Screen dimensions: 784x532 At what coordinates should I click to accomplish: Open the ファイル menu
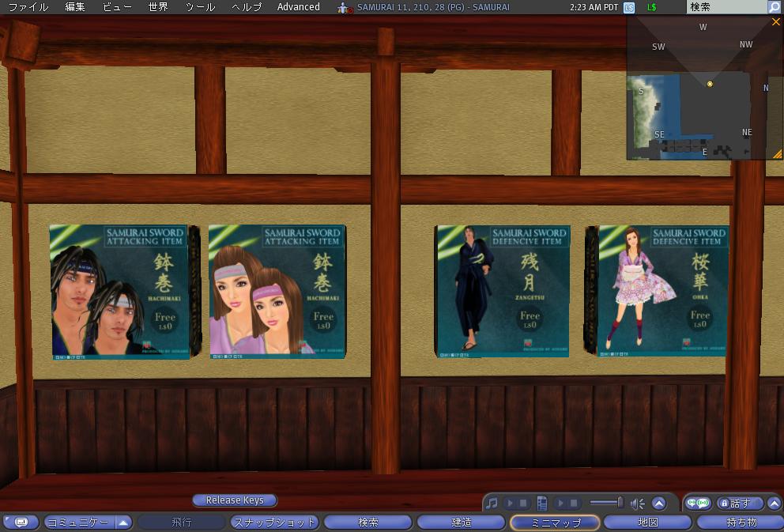pos(28,7)
